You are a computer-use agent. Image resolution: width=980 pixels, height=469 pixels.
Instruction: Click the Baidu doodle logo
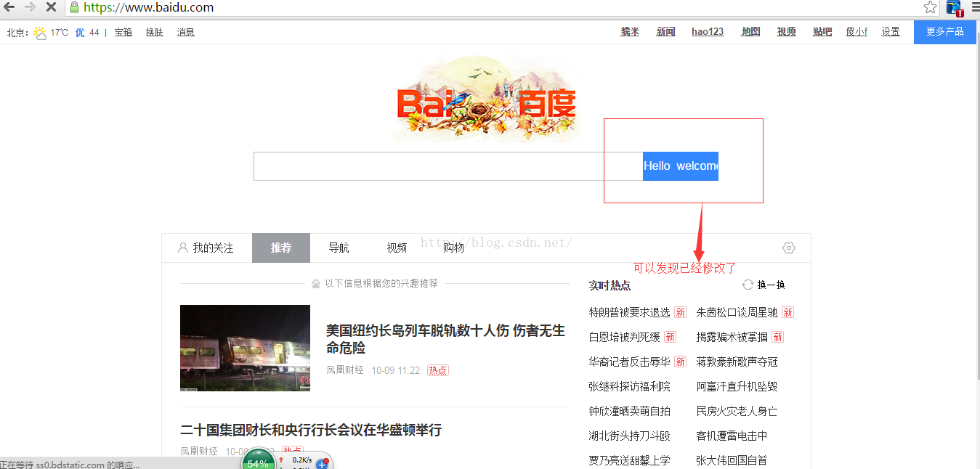pyautogui.click(x=486, y=98)
